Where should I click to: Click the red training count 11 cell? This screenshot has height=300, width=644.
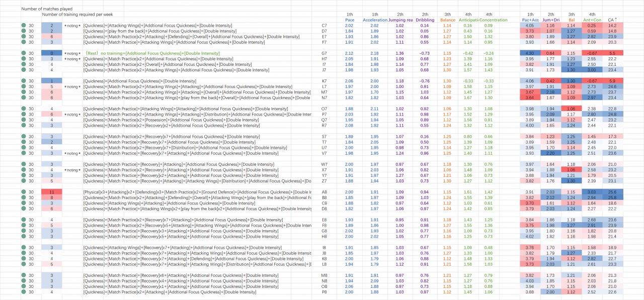tap(52, 192)
